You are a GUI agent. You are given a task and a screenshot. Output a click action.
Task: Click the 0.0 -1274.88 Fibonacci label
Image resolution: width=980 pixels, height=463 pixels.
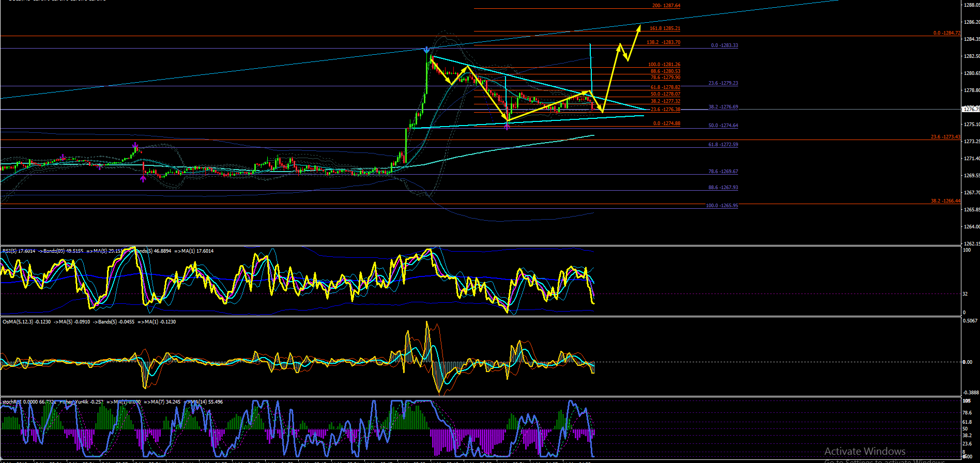667,124
